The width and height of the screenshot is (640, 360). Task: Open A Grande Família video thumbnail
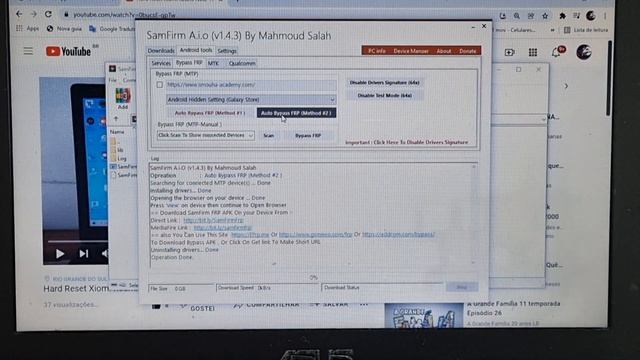[x=424, y=316]
